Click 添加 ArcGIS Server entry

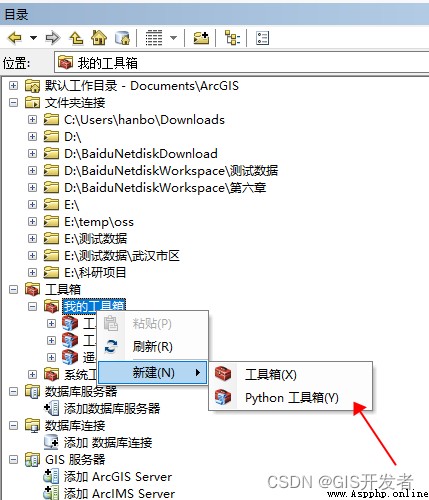118,477
